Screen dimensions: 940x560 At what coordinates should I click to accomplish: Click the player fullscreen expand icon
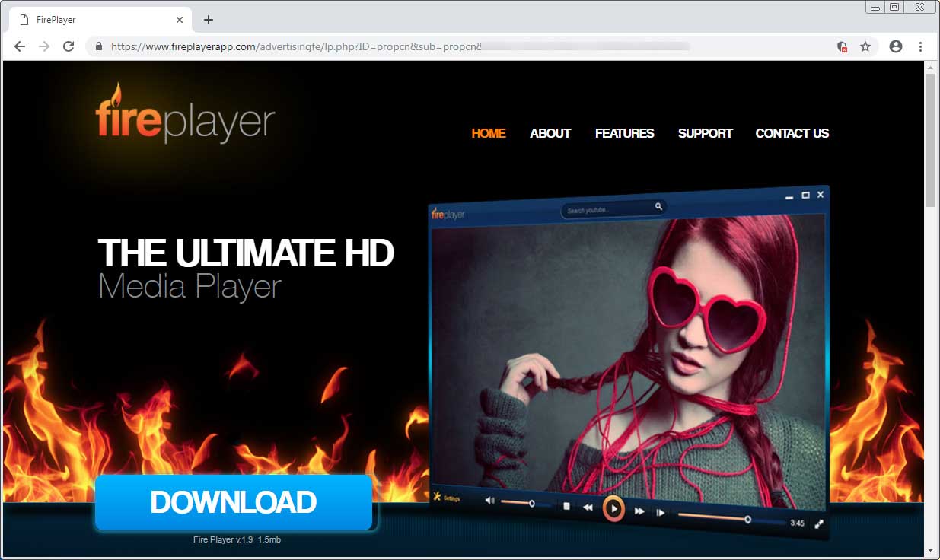(x=819, y=524)
